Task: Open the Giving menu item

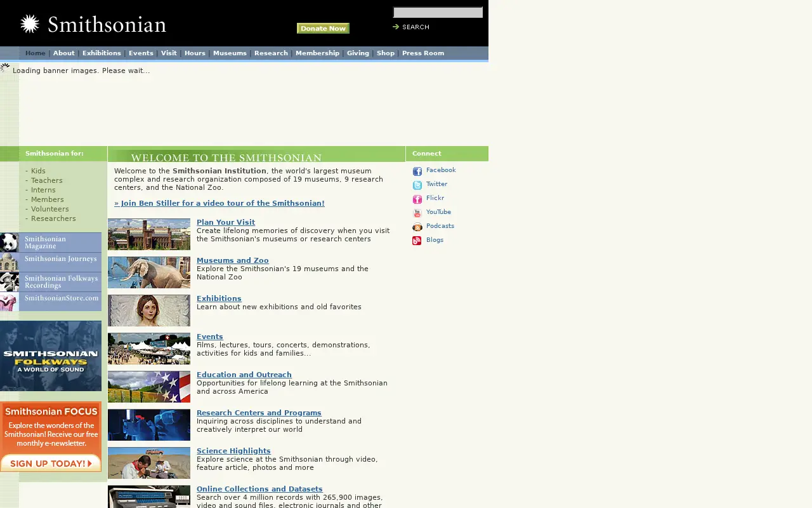Action: point(358,53)
